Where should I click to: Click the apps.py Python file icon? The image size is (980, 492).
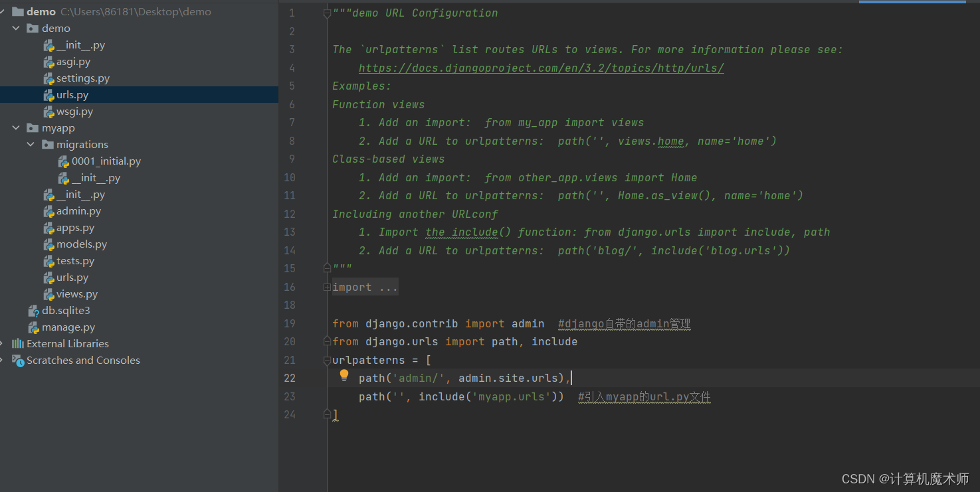49,228
